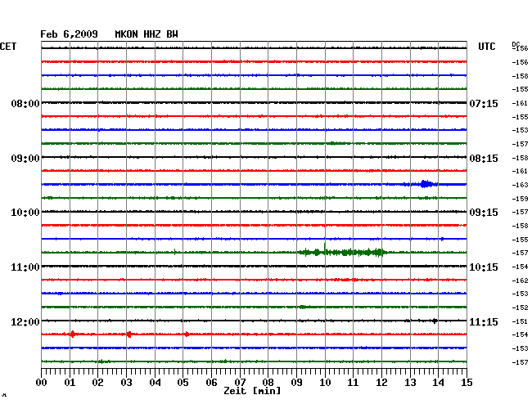Click the station label "MKON HHZ BW"
Image resolution: width=532 pixels, height=404 pixels.
[x=147, y=34]
